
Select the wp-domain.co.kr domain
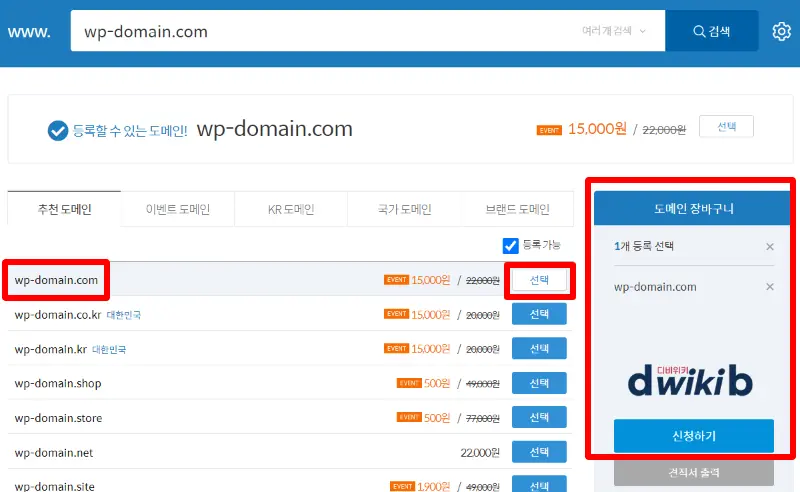coord(539,315)
